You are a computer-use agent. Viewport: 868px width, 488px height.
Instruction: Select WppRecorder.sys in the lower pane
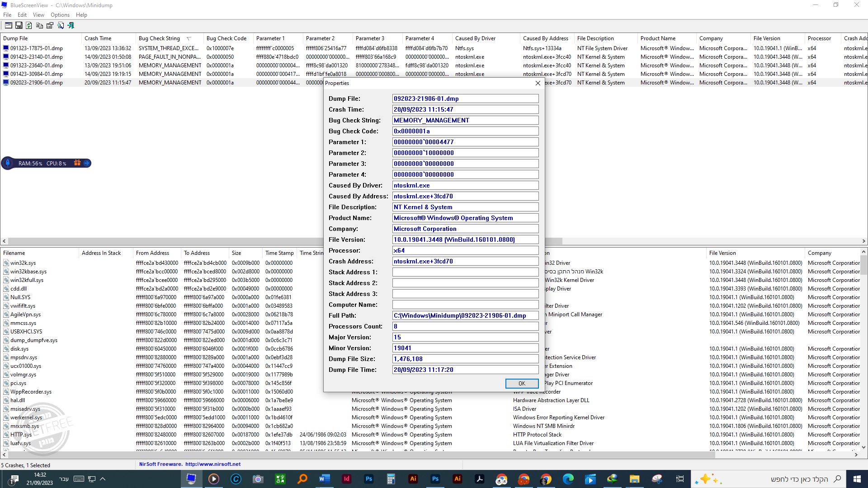[x=31, y=392]
